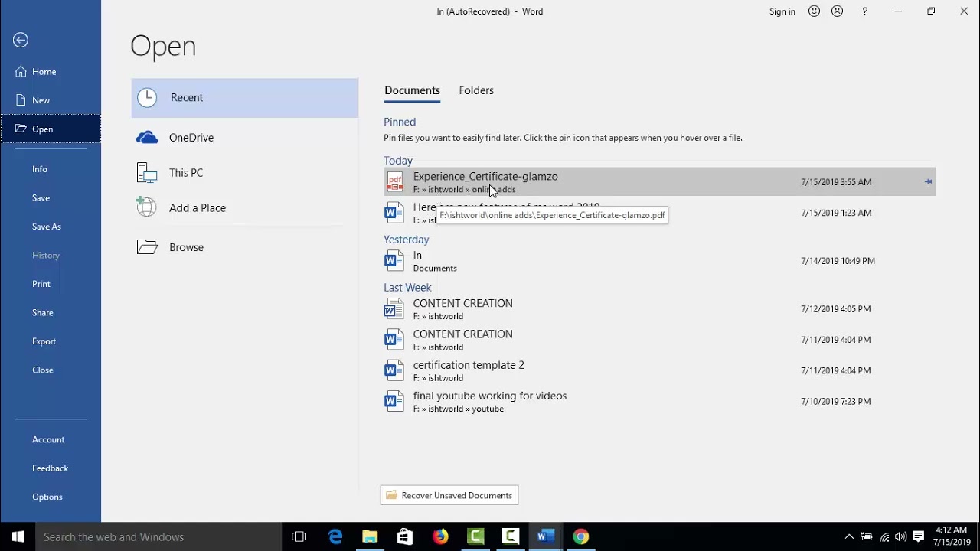Image resolution: width=980 pixels, height=551 pixels.
Task: Click the Search the web and Windows box
Action: click(x=159, y=536)
